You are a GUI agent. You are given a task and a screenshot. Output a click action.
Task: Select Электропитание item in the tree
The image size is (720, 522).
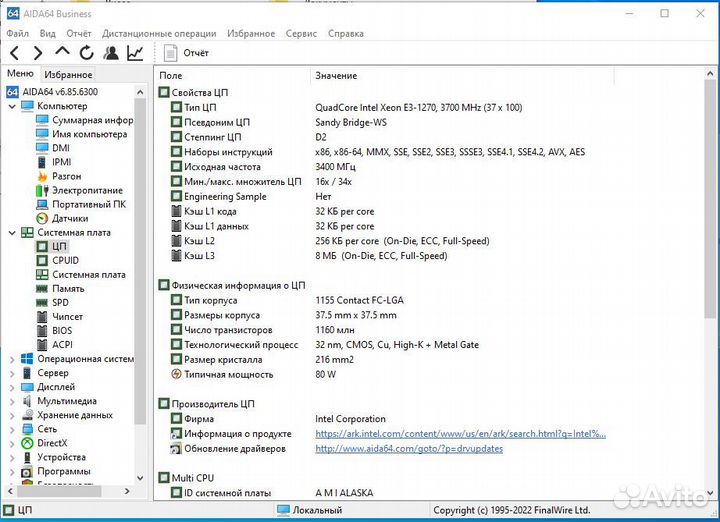(87, 190)
